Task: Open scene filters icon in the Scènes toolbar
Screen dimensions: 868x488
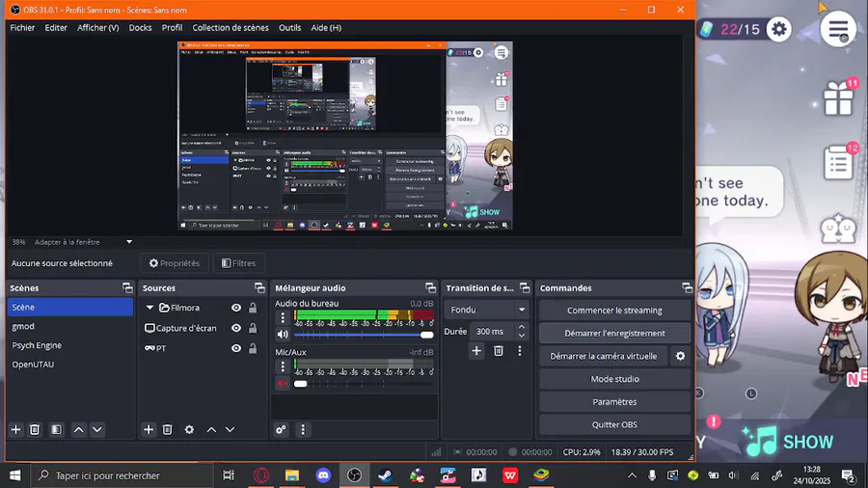Action: pos(57,429)
